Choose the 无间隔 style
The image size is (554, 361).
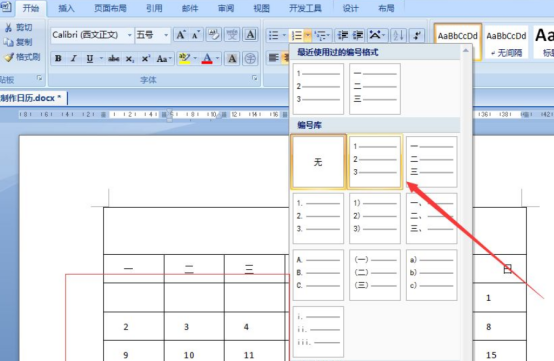click(x=506, y=42)
